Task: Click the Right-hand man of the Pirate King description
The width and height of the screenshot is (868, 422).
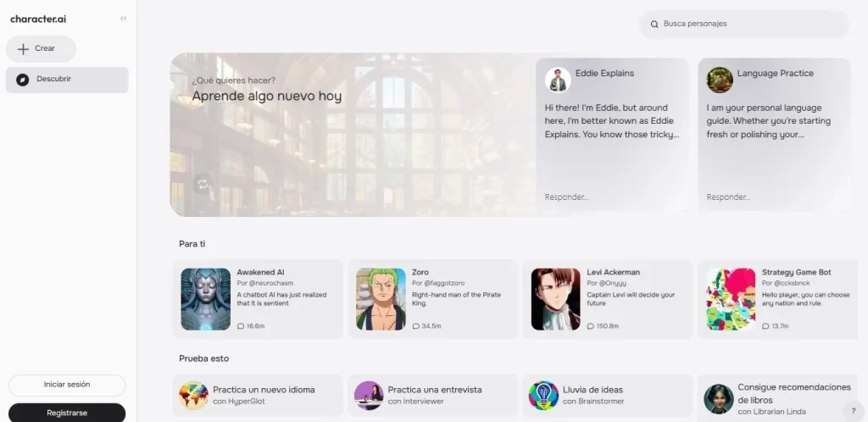Action: coord(456,299)
